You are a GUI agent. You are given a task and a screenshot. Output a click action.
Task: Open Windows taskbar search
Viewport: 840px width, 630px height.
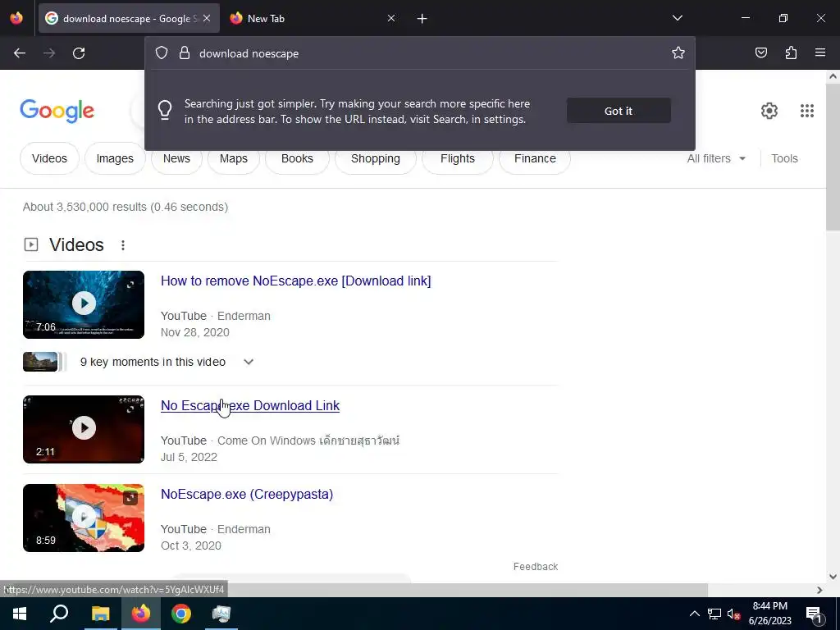pyautogui.click(x=59, y=614)
